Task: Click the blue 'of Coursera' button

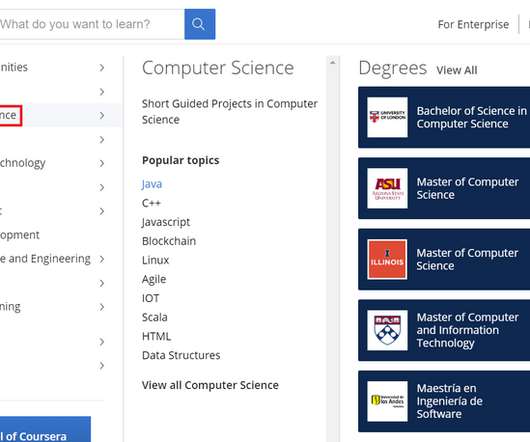Action: coord(45,429)
